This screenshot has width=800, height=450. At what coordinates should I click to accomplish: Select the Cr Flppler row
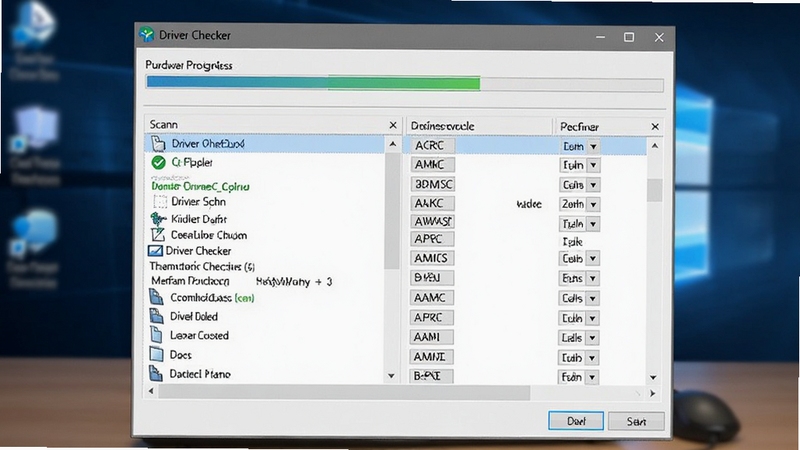pyautogui.click(x=265, y=163)
